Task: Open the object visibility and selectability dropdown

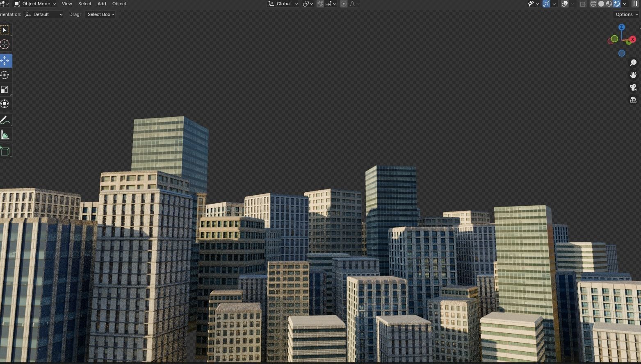Action: [534, 4]
